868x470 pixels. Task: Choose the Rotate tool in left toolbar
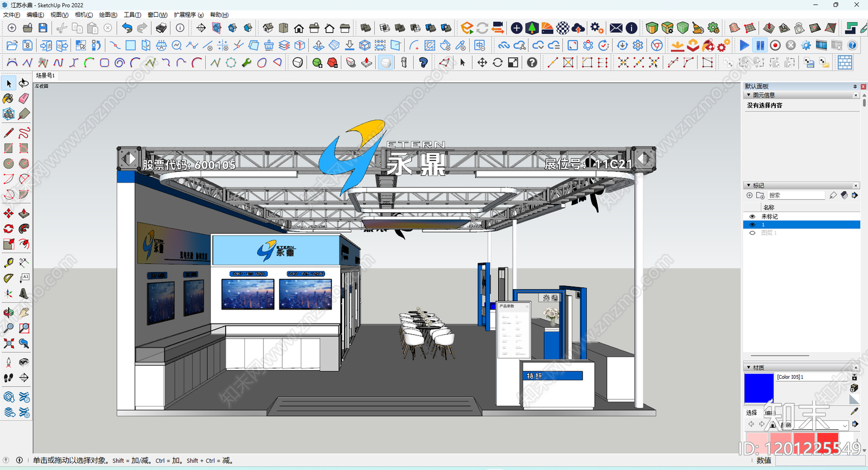[x=9, y=228]
